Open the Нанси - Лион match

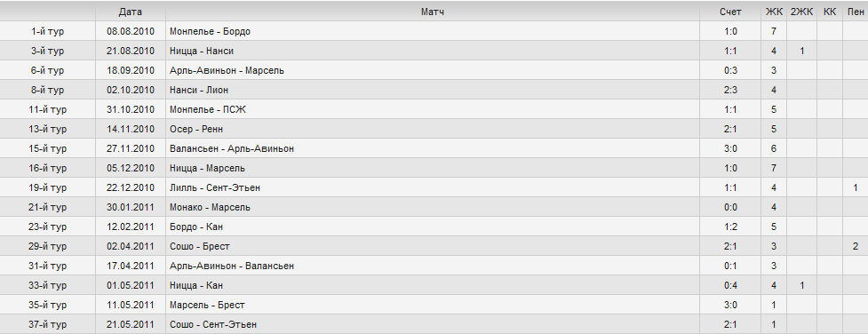tap(199, 90)
